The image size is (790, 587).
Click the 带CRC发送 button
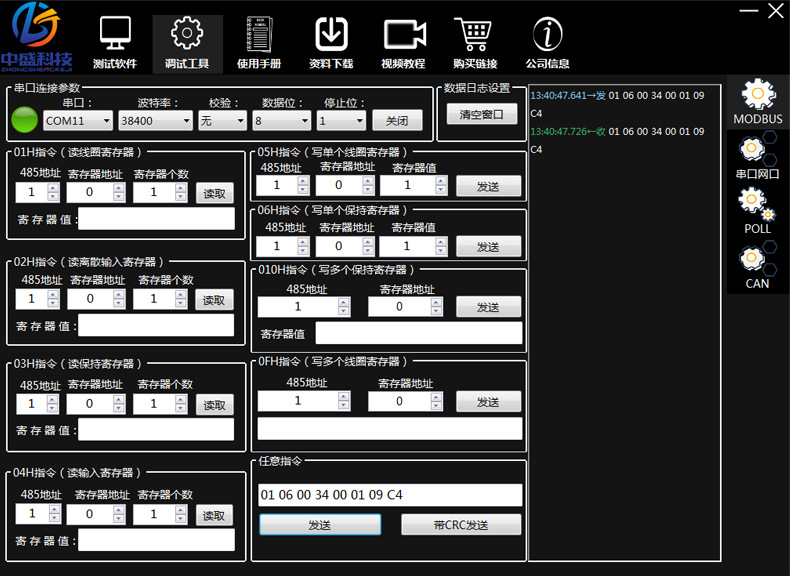[461, 525]
